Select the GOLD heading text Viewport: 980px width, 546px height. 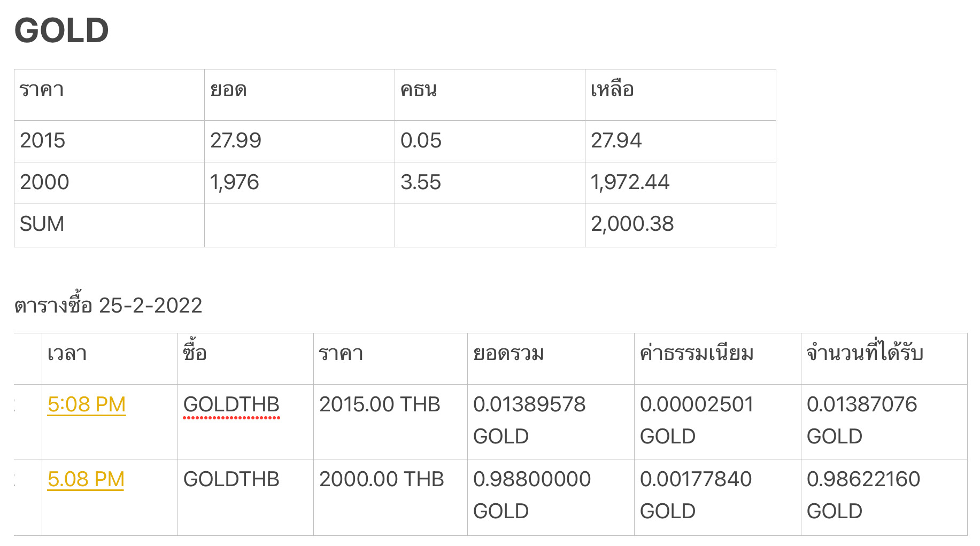(x=61, y=30)
